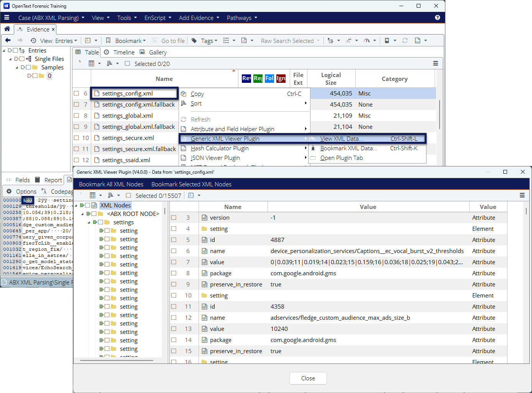The width and height of the screenshot is (532, 393).
Task: Collapse the Entries root tree node
Action: [x=4, y=51]
